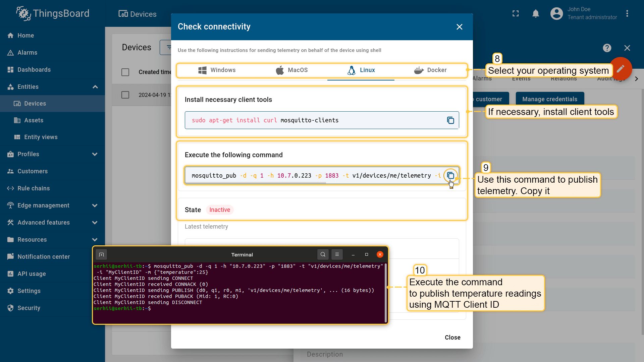This screenshot has height=362, width=644.
Task: Open Rule chains in sidebar
Action: (x=34, y=188)
